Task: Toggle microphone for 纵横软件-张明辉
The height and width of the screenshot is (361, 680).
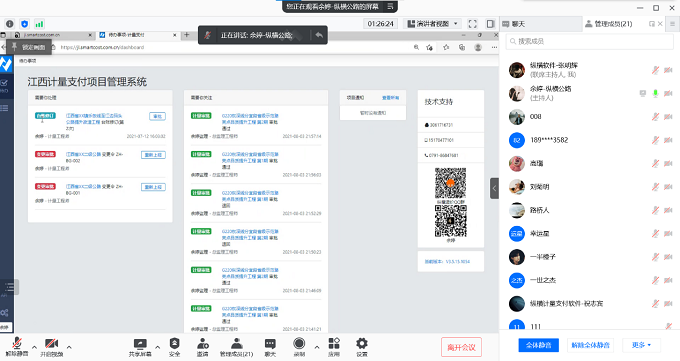Action: [x=655, y=70]
